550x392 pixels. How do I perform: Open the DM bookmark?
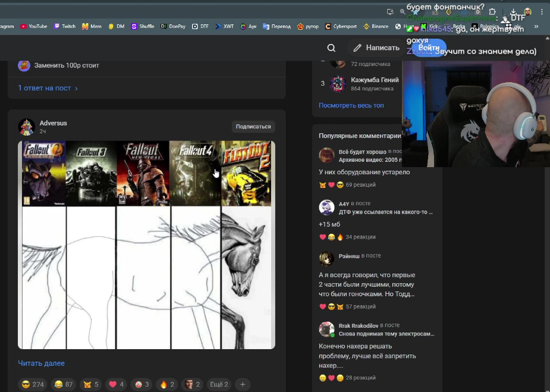pos(117,26)
